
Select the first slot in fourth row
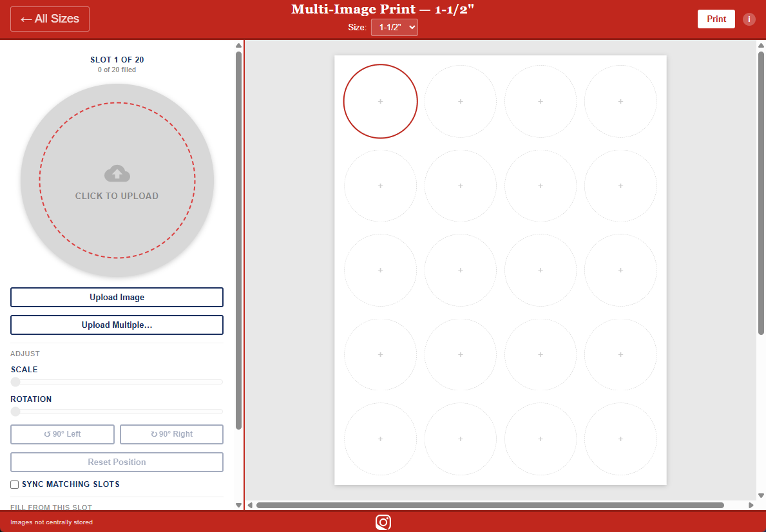[381, 355]
